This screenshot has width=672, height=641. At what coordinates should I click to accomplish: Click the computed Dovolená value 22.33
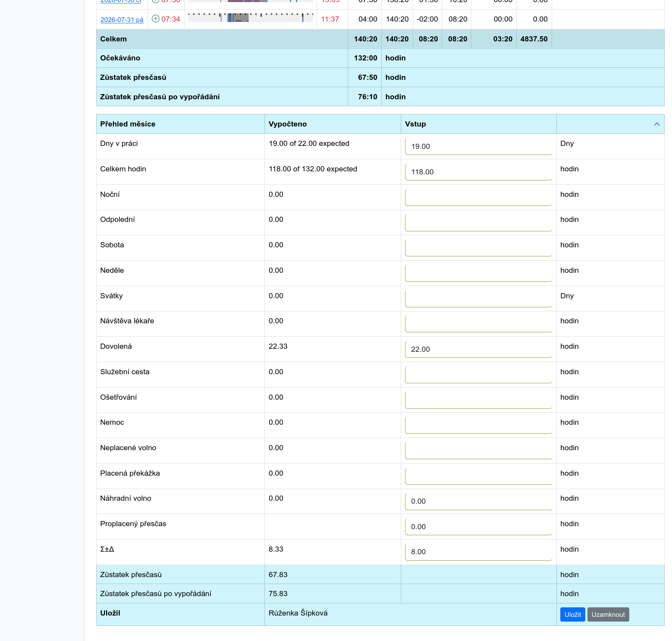pos(278,347)
